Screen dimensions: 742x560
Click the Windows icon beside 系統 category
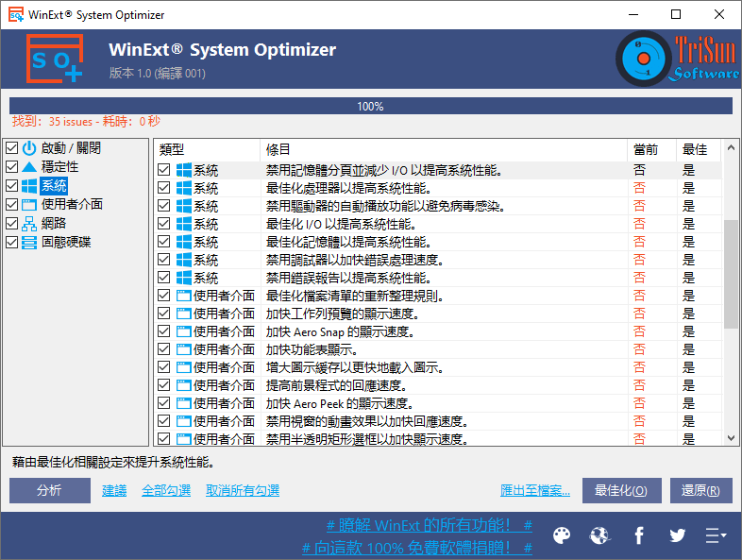(29, 185)
